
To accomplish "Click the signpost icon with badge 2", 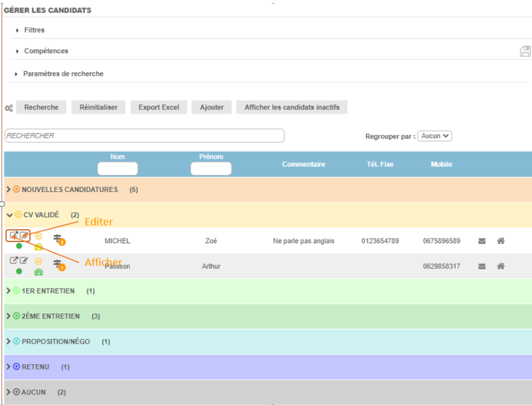I will 58,239.
